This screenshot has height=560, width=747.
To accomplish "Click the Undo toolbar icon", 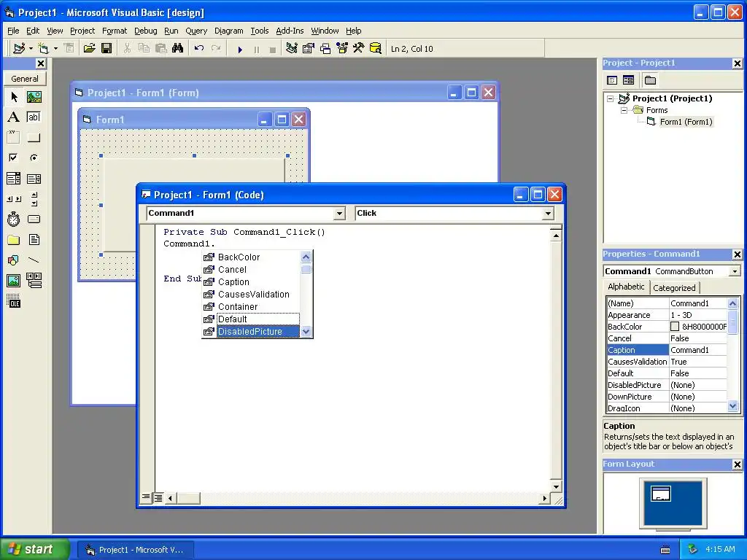I will click(199, 49).
